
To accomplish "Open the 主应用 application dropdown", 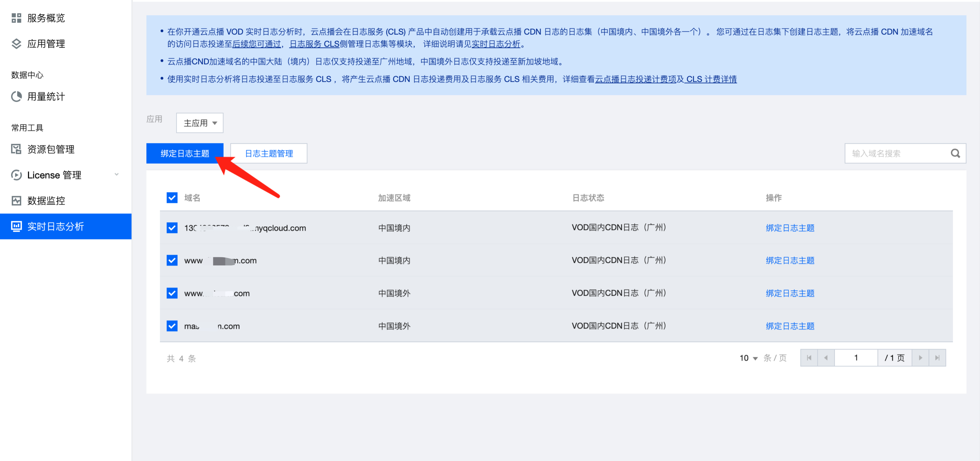I will click(200, 123).
